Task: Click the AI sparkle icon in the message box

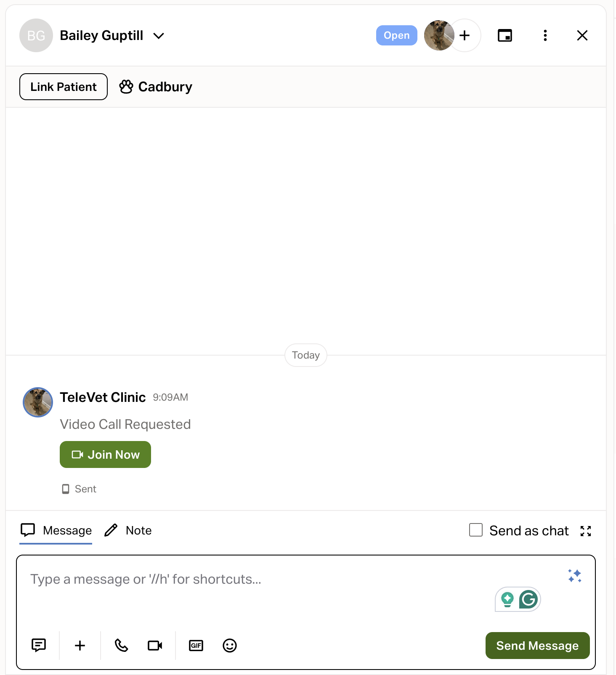Action: click(574, 576)
